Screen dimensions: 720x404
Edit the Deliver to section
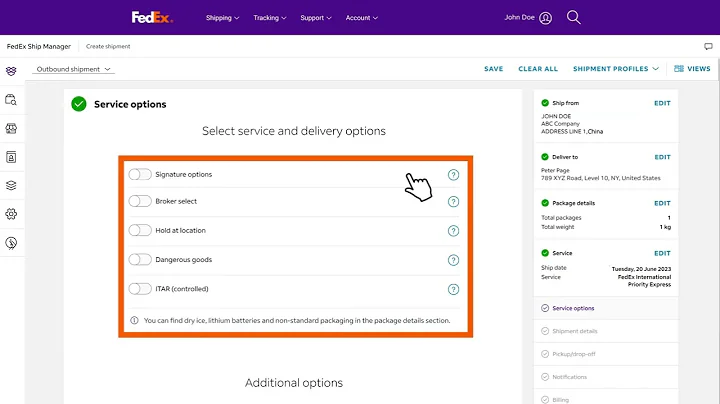tap(662, 157)
